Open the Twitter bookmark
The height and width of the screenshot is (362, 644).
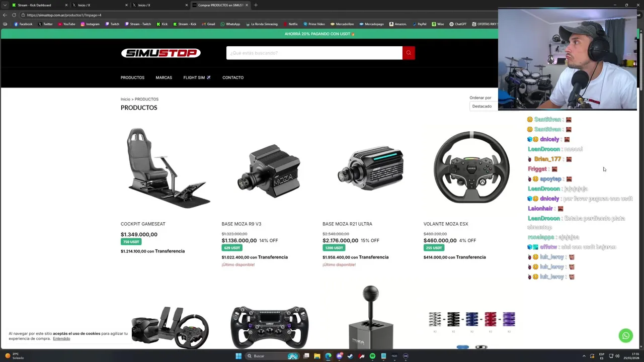coord(45,24)
